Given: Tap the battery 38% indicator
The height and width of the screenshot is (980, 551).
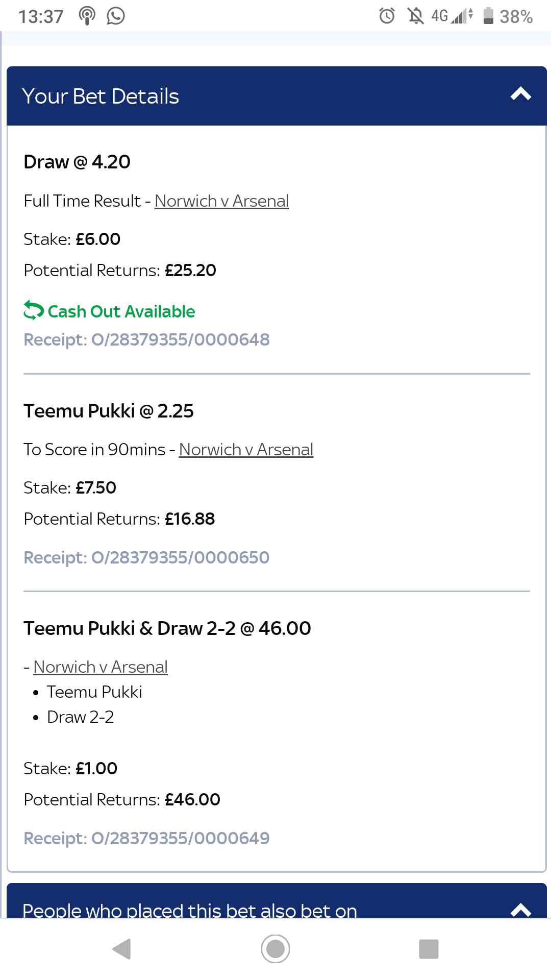Looking at the screenshot, I should 508,16.
